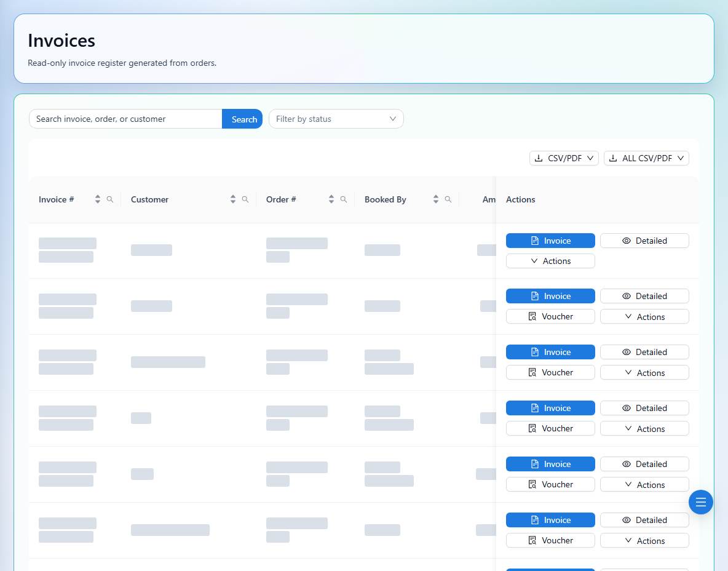Sort the table by Invoice # column

(98, 199)
